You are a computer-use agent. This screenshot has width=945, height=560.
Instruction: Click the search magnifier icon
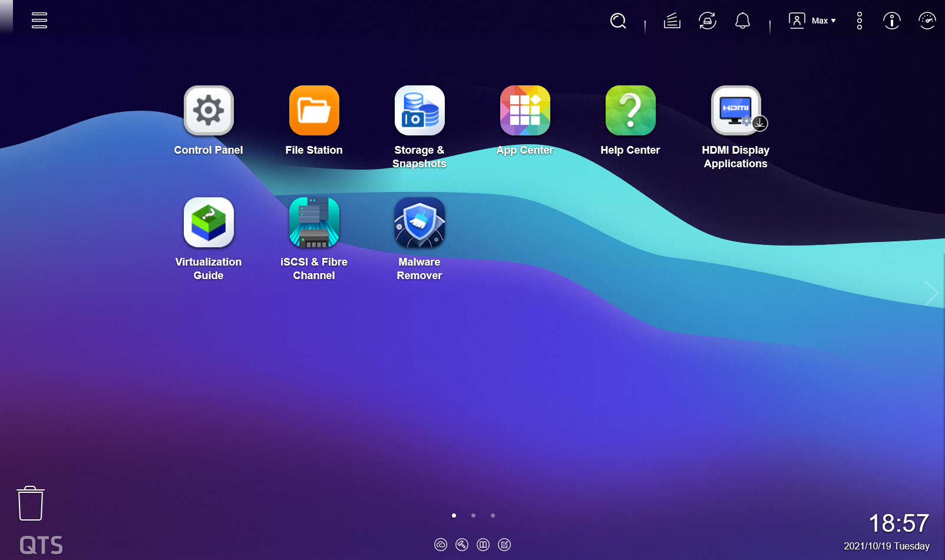(x=618, y=21)
